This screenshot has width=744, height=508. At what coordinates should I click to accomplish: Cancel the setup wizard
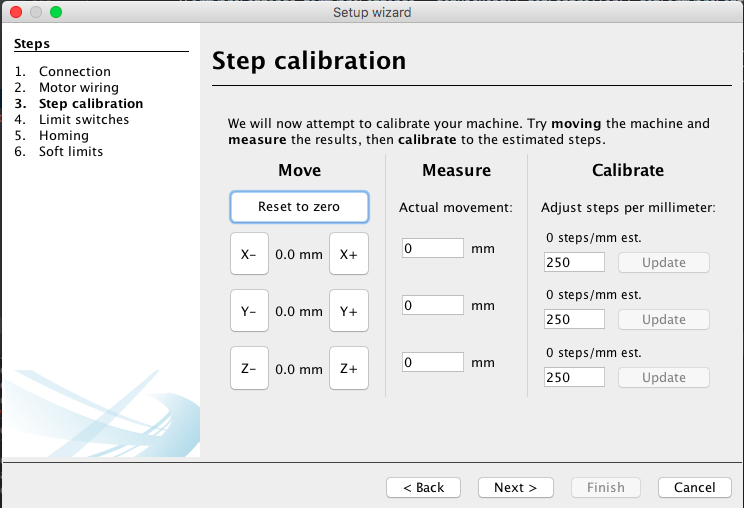(x=695, y=488)
